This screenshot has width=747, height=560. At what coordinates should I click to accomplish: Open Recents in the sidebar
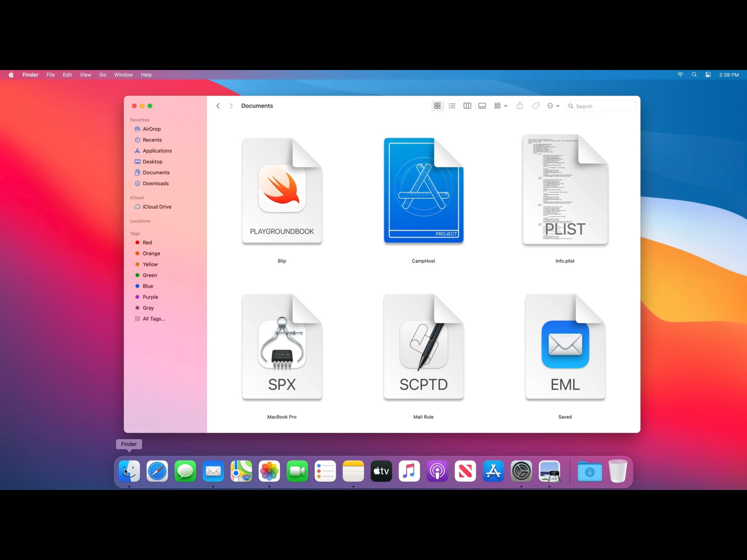[x=148, y=140]
